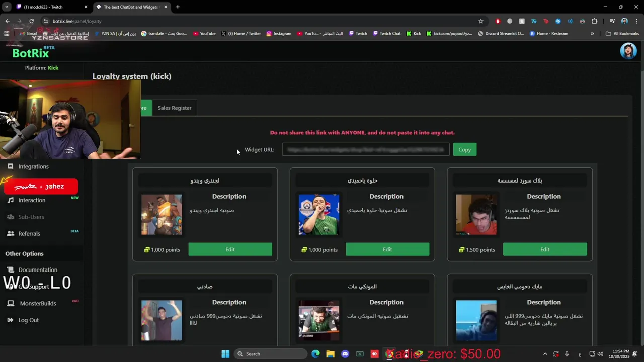644x362 pixels.
Task: Open the taskbar clock and date
Action: tap(619, 354)
